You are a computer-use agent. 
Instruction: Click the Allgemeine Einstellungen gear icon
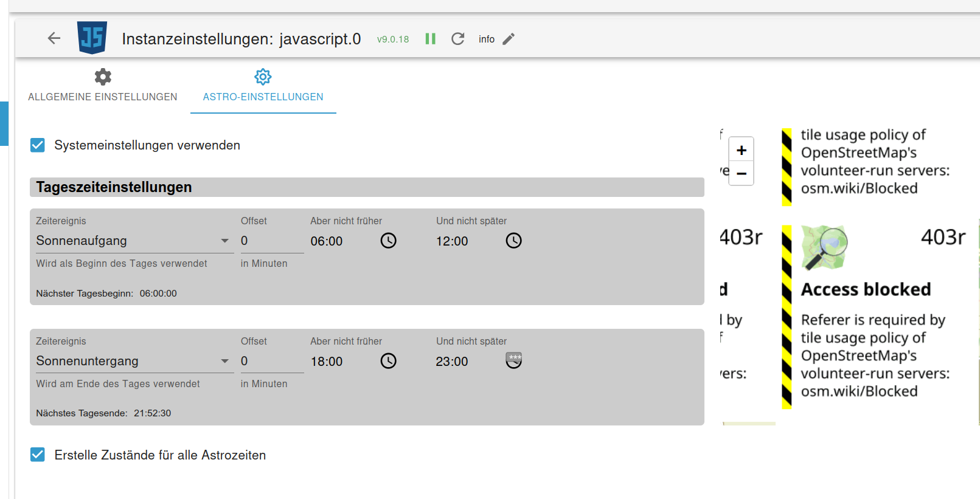pyautogui.click(x=103, y=77)
